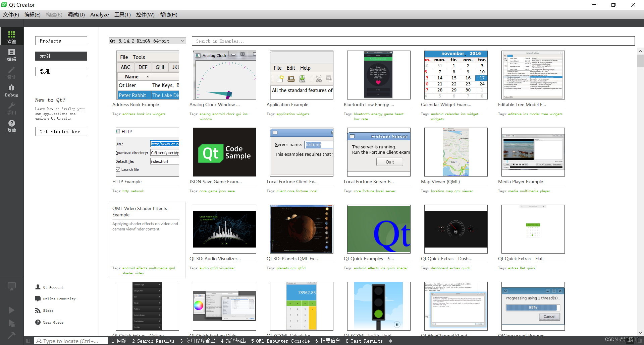Image resolution: width=644 pixels, height=345 pixels.
Task: Select the 示例 examples button
Action: 61,56
